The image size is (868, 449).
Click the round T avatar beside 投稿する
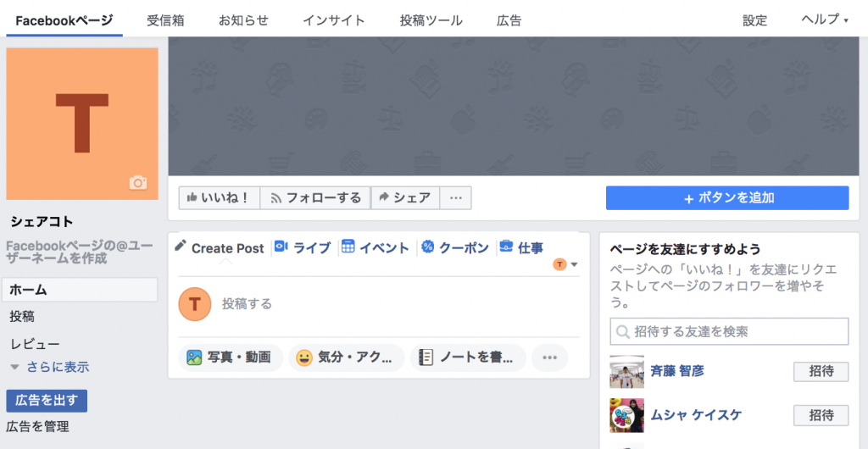click(x=195, y=304)
